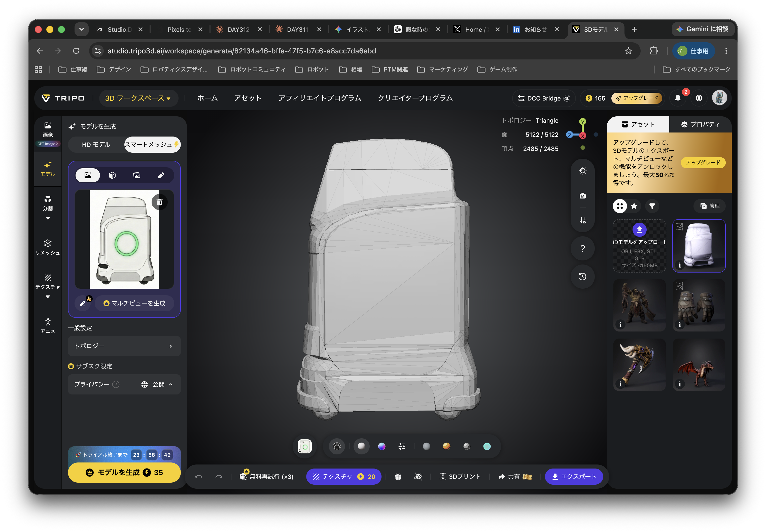
Task: Toggle favorites star filter in assets
Action: tap(634, 206)
